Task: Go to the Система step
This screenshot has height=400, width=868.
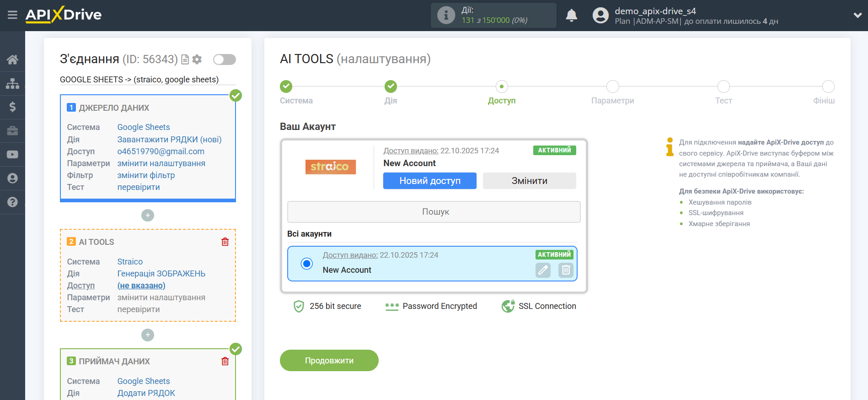Action: (x=286, y=86)
